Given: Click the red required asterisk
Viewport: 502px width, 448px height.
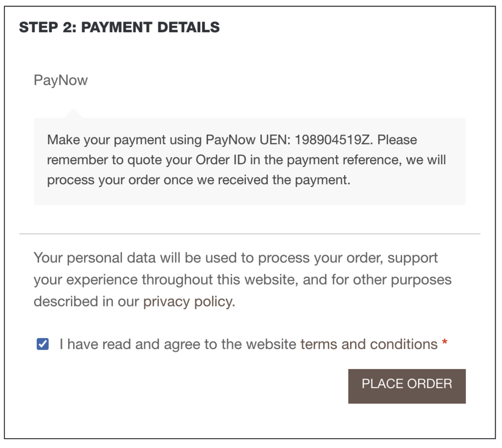Looking at the screenshot, I should coord(445,342).
